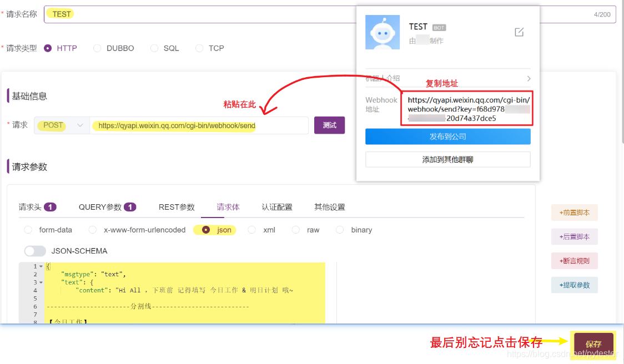The height and width of the screenshot is (364, 624).
Task: Select the raw body format option
Action: [x=296, y=230]
